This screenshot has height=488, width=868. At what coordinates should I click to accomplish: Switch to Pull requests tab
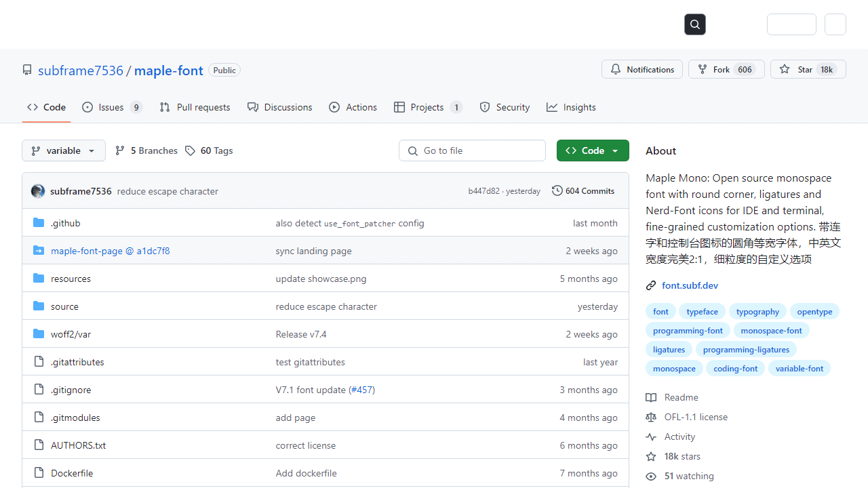coord(195,107)
